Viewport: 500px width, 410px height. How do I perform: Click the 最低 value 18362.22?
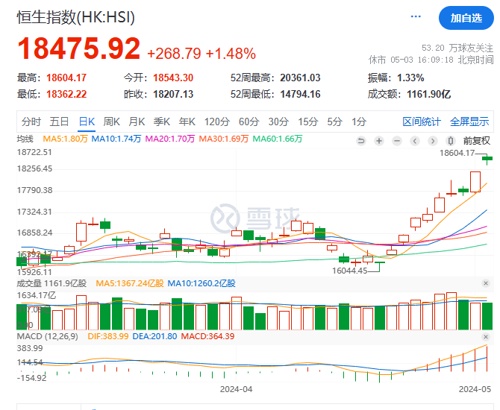(66, 94)
